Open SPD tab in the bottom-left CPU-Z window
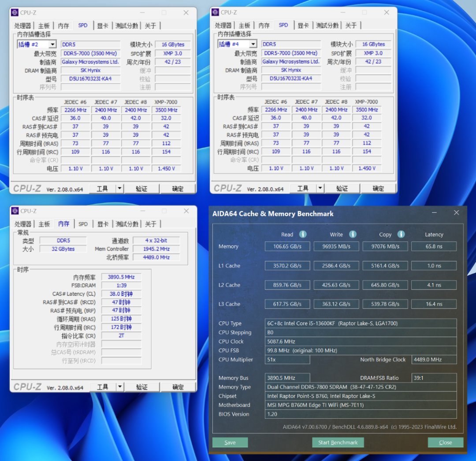The height and width of the screenshot is (461, 476). (83, 224)
